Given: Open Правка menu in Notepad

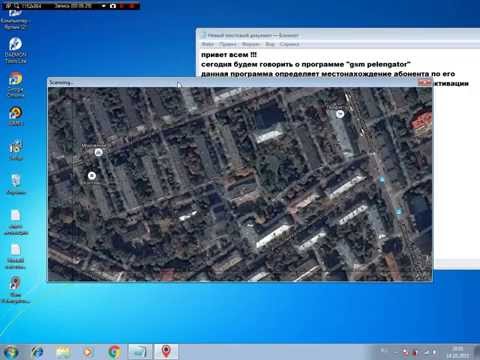Looking at the screenshot, I should coord(228,44).
